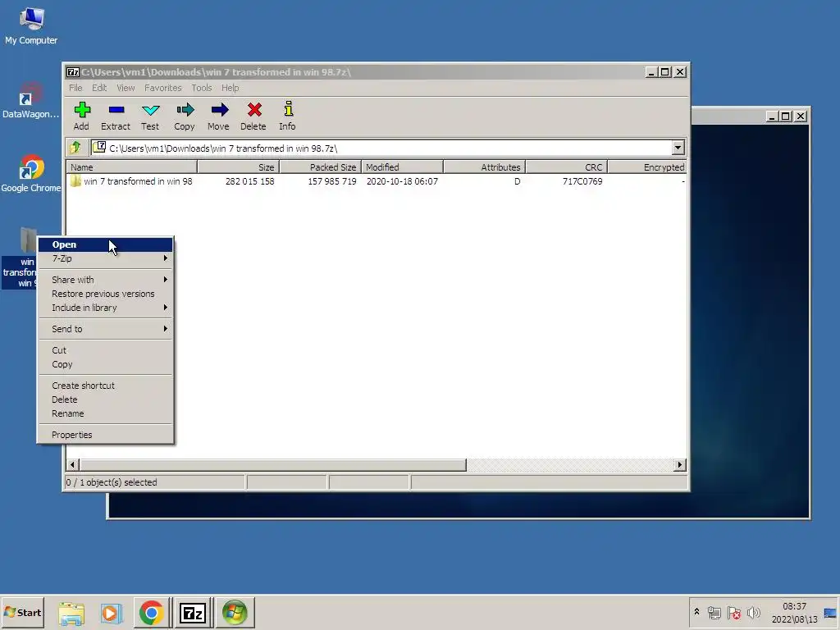This screenshot has width=840, height=630.
Task: Open Google Chrome desktop shortcut
Action: tap(30, 174)
